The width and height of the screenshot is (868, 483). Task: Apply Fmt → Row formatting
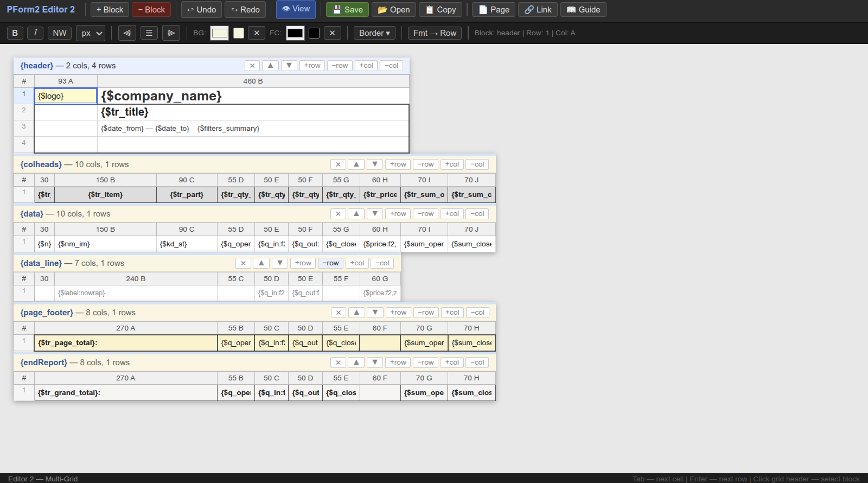point(435,33)
